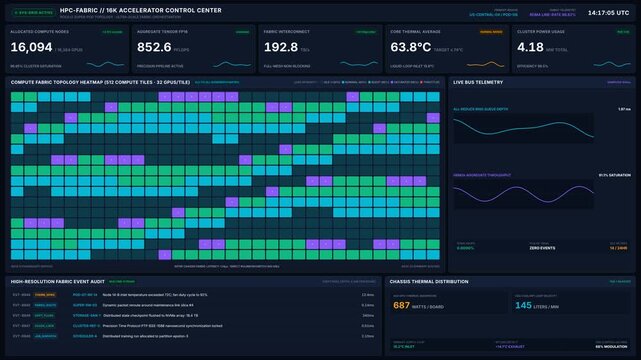This screenshot has height=360, width=641.
Task: Click the cyan link beside the heatmap title
Action: point(217,83)
